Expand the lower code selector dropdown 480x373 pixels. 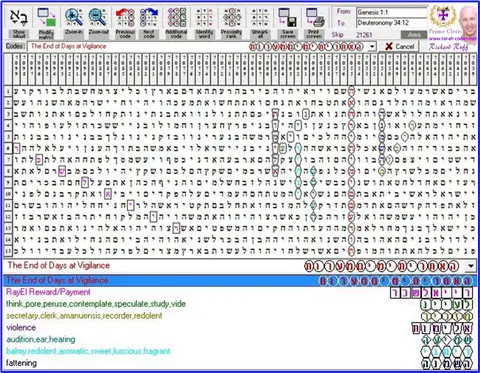[x=471, y=266]
